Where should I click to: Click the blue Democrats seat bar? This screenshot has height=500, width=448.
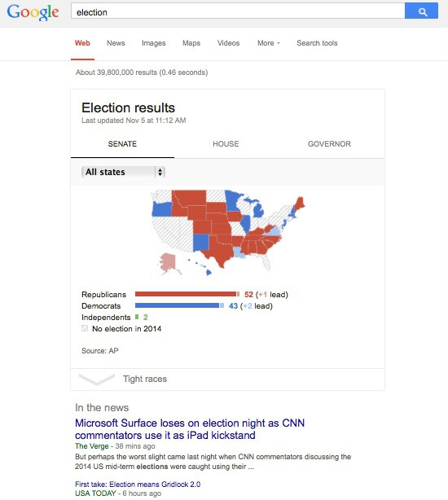tap(178, 305)
